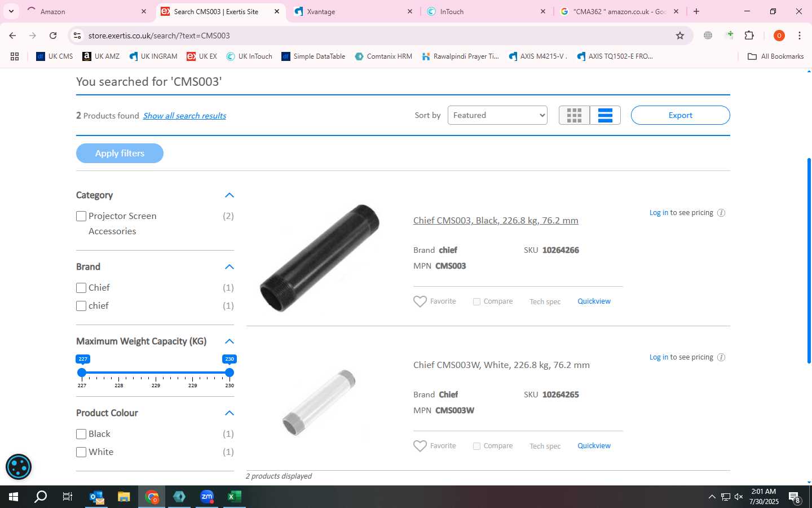This screenshot has height=508, width=812.
Task: Collapse the Brand filter section
Action: click(x=229, y=267)
